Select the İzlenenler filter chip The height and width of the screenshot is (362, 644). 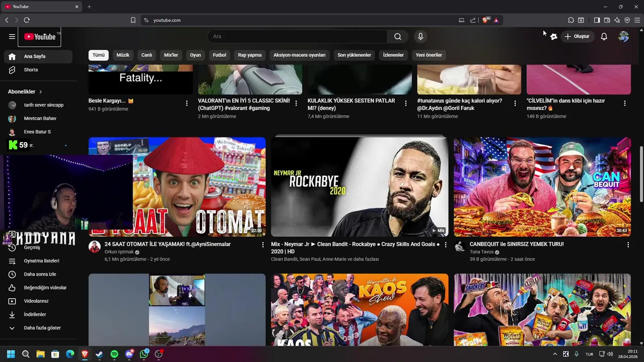[393, 55]
